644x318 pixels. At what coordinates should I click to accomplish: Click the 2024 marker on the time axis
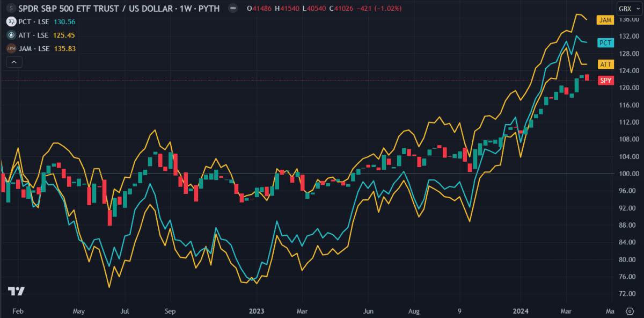(521, 311)
